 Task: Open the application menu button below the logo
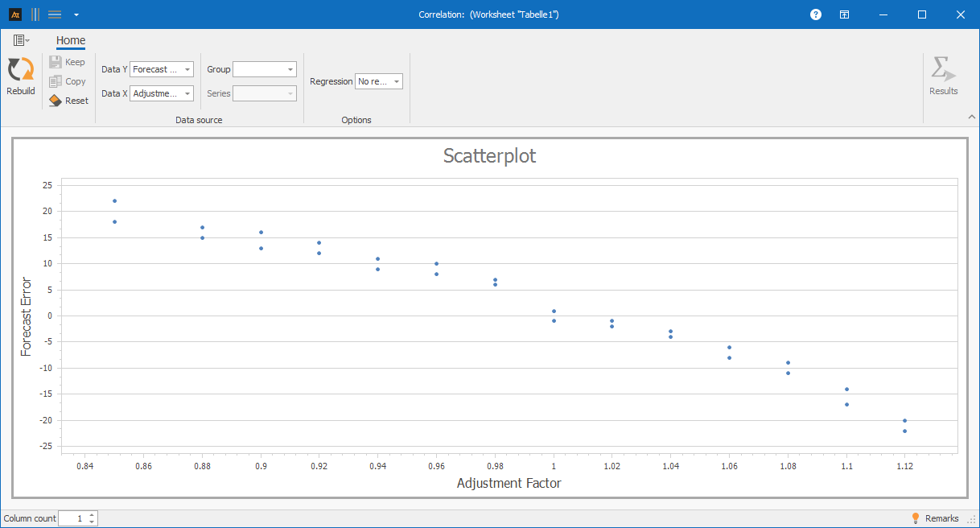pos(21,40)
